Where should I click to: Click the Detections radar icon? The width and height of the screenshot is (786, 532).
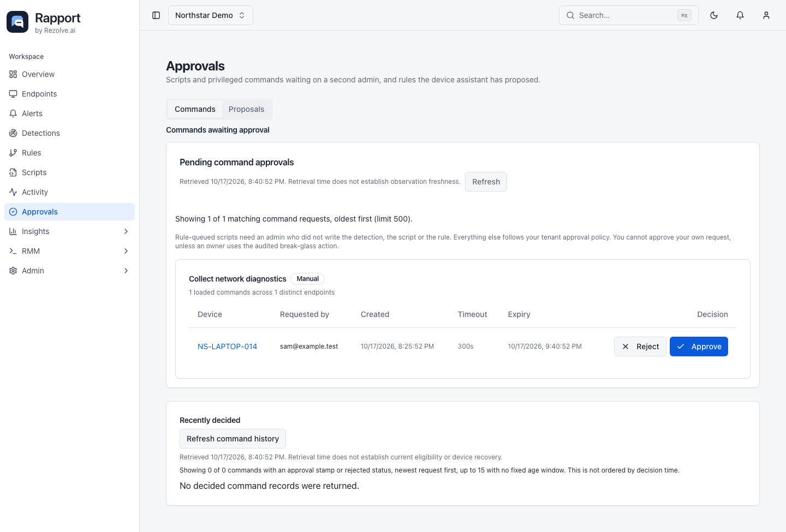click(x=13, y=133)
